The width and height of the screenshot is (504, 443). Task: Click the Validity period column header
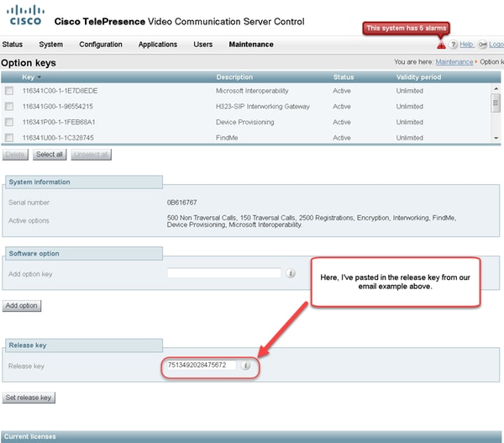(418, 77)
